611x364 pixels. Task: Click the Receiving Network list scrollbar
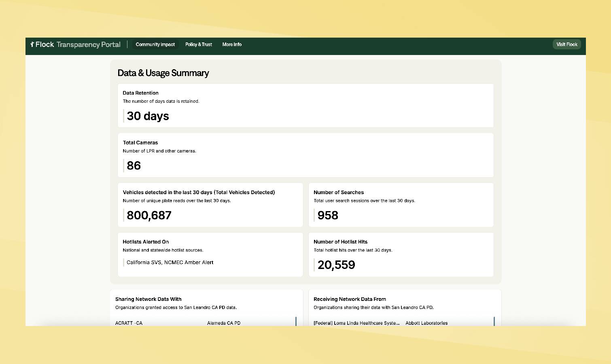click(x=494, y=321)
